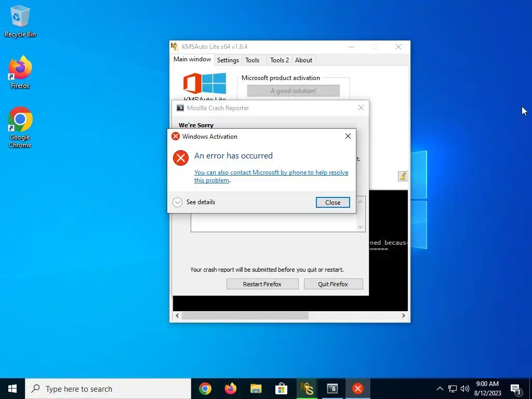Click KMSAuto horizontal scrollbar right arrow
Screen dimensions: 532x399
[403, 315]
